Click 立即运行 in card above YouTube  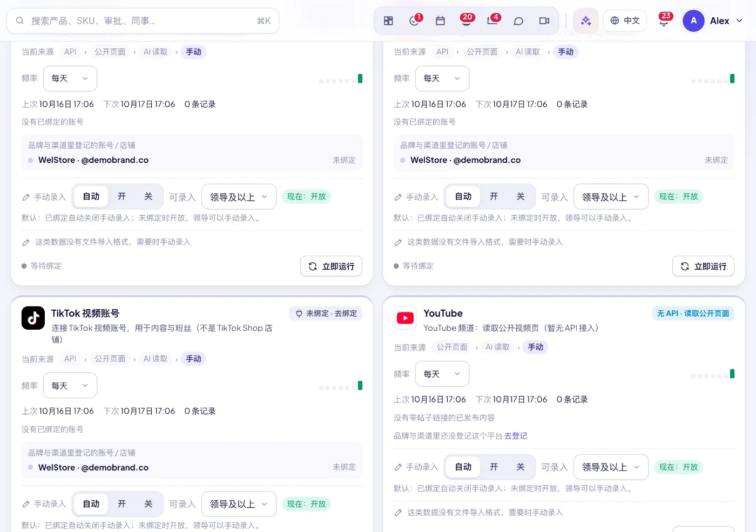click(x=703, y=267)
